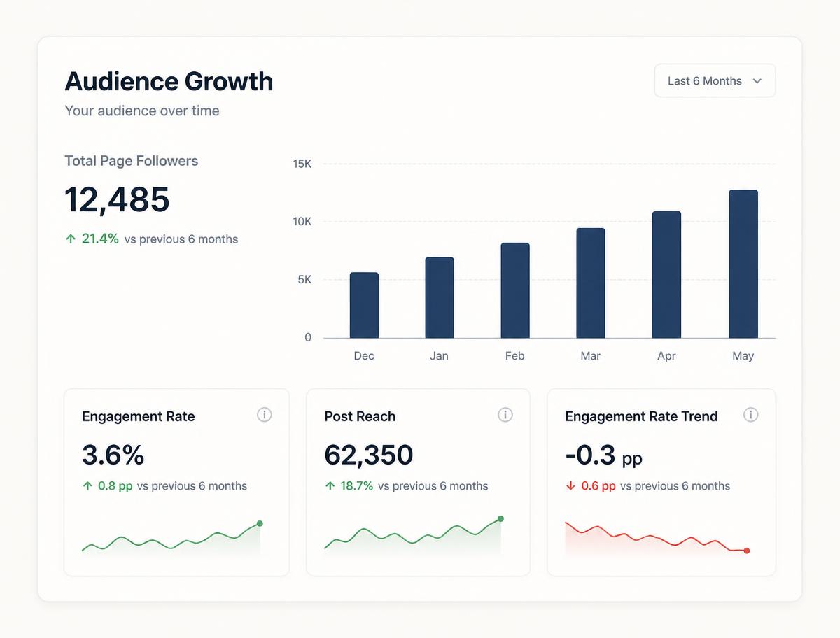Click the Engagement Rate card title

tap(139, 416)
